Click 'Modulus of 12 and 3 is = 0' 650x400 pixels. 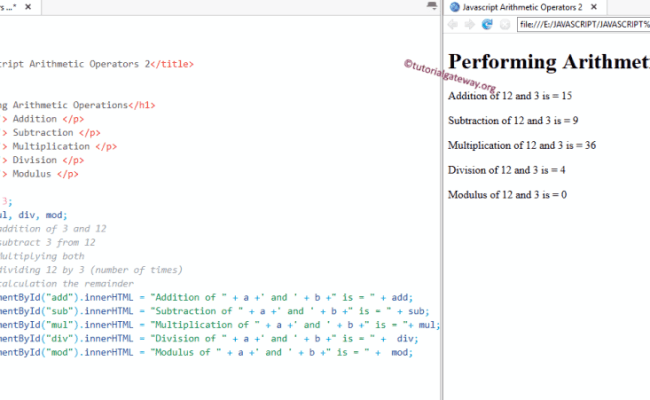coord(507,195)
